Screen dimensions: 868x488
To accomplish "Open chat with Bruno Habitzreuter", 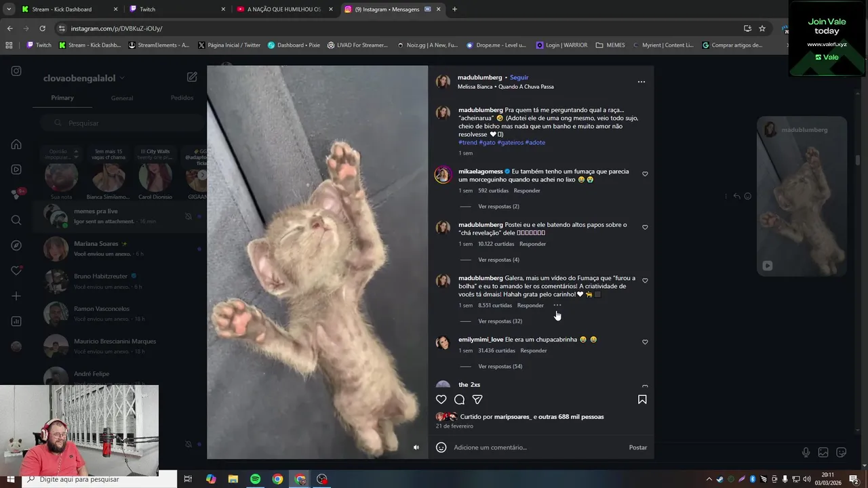I will [119, 281].
